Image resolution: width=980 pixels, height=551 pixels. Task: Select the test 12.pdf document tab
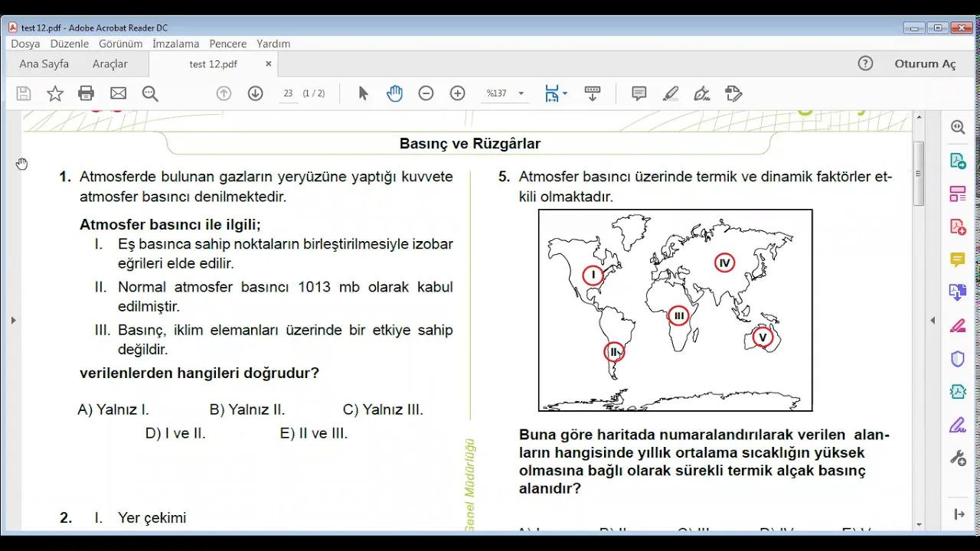coord(214,64)
